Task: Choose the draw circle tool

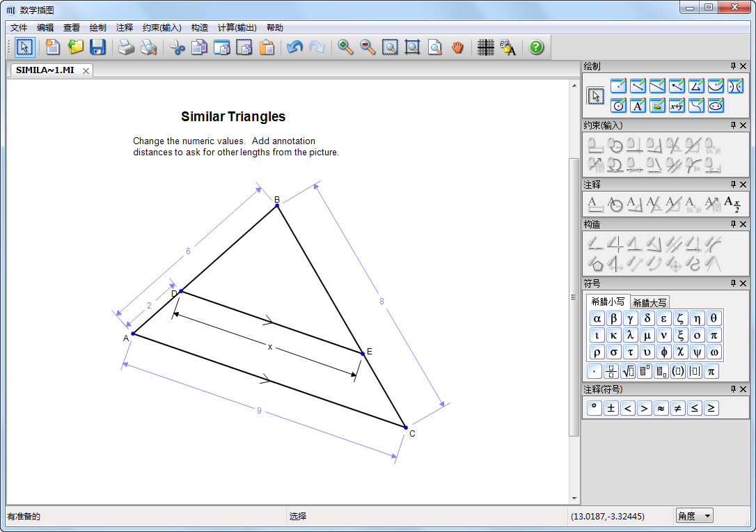Action: click(x=618, y=106)
